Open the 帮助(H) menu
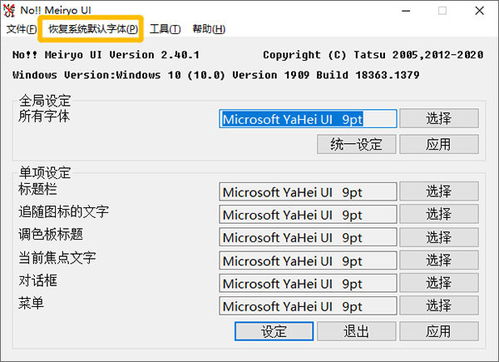 tap(209, 29)
